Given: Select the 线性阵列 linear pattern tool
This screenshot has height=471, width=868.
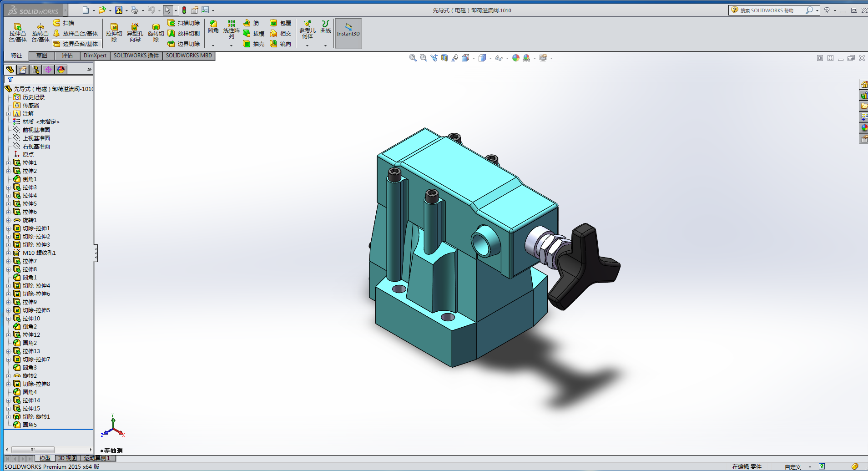Looking at the screenshot, I should pos(232,29).
